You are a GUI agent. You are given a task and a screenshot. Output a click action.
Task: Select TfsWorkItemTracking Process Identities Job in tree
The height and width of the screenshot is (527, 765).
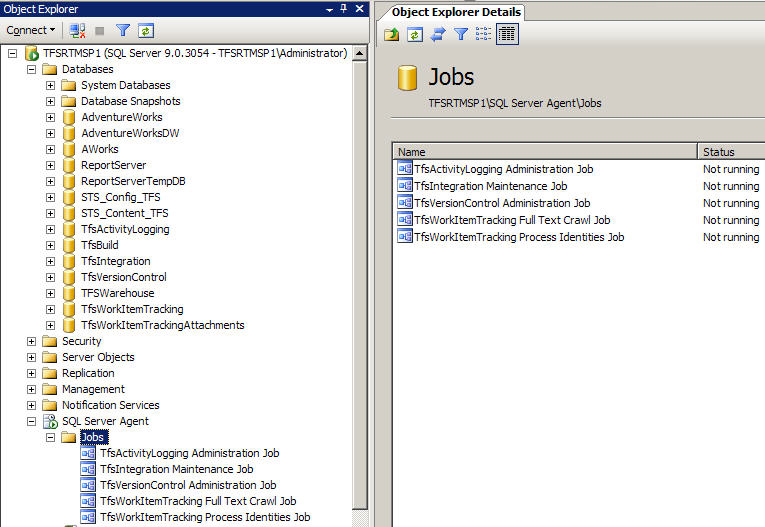tap(205, 517)
